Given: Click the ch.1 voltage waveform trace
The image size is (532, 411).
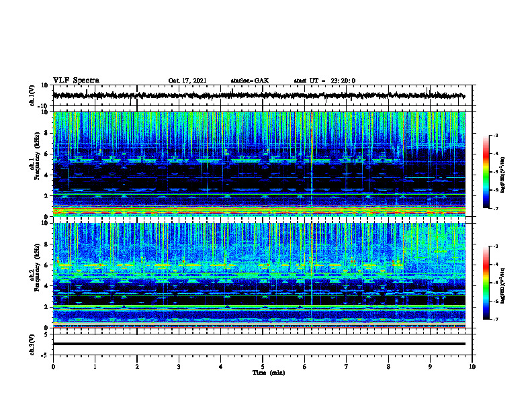Looking at the screenshot, I should click(259, 95).
